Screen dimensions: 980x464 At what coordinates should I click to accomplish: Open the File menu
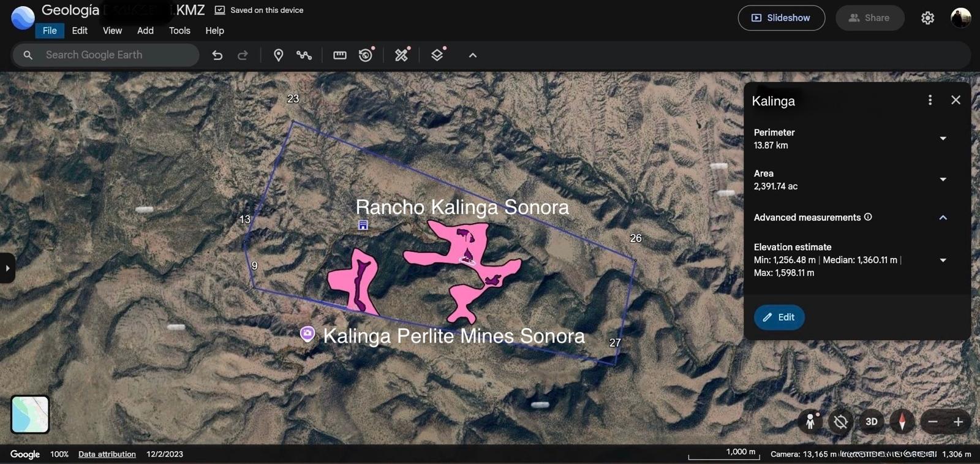point(50,31)
